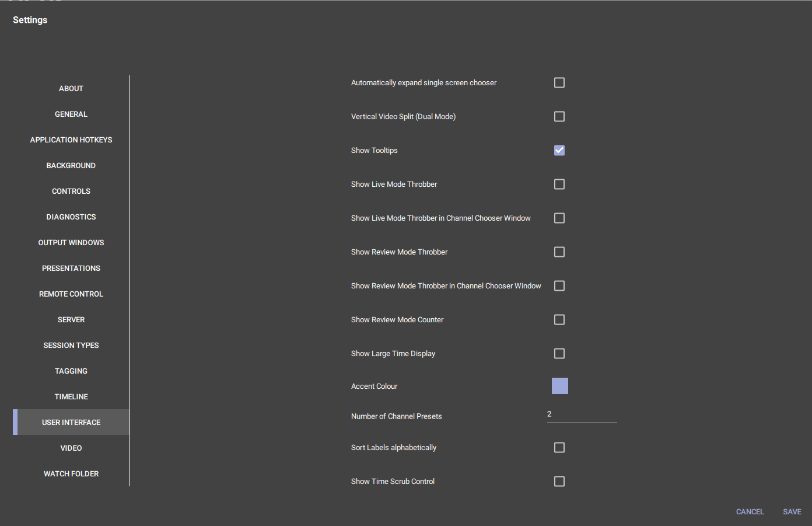Open Application Hotkeys settings

[x=71, y=140]
